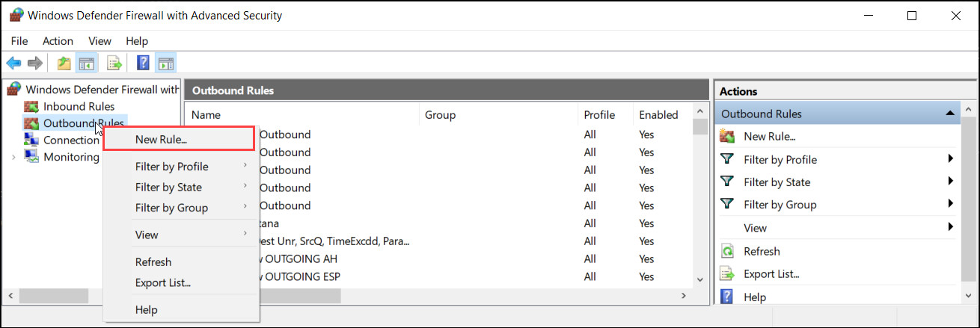The width and height of the screenshot is (980, 328).
Task: Toggle Show/Hide Action Pane toolbar icon
Action: 165,64
